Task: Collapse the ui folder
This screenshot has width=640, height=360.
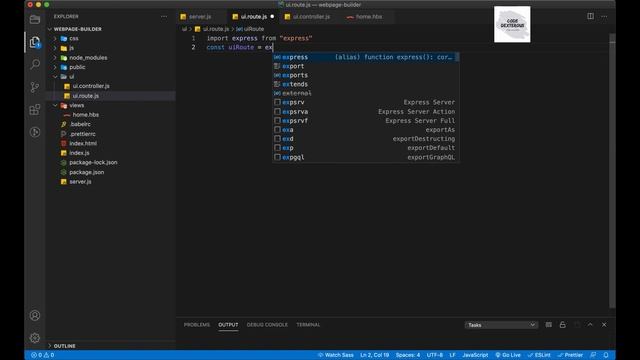Action: [71, 77]
